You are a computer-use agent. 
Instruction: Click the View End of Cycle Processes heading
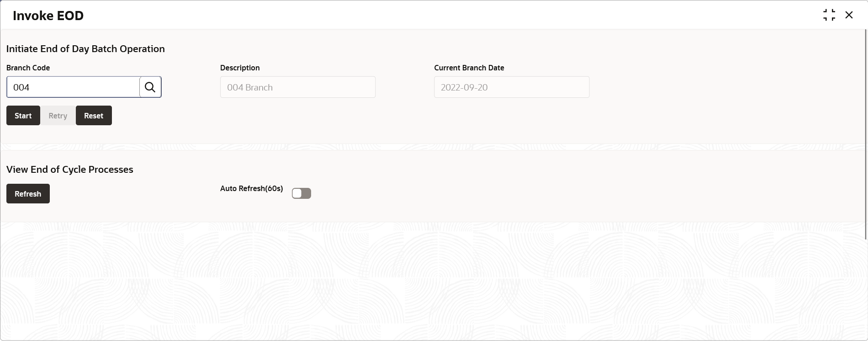coord(70,170)
